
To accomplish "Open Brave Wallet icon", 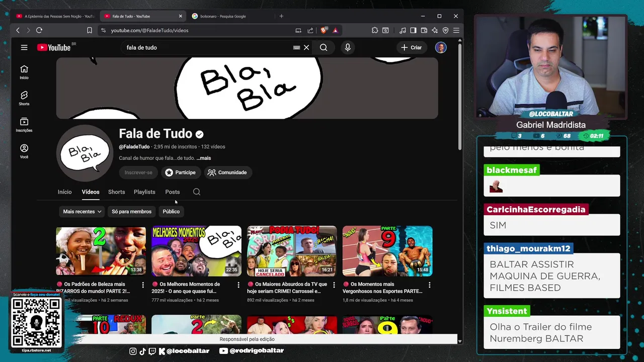I will tap(424, 30).
